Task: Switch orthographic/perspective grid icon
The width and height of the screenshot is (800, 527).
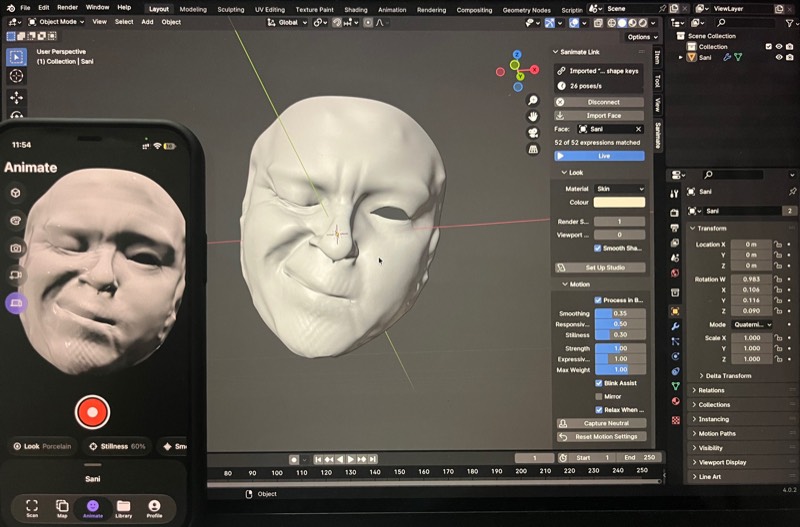Action: (x=533, y=149)
